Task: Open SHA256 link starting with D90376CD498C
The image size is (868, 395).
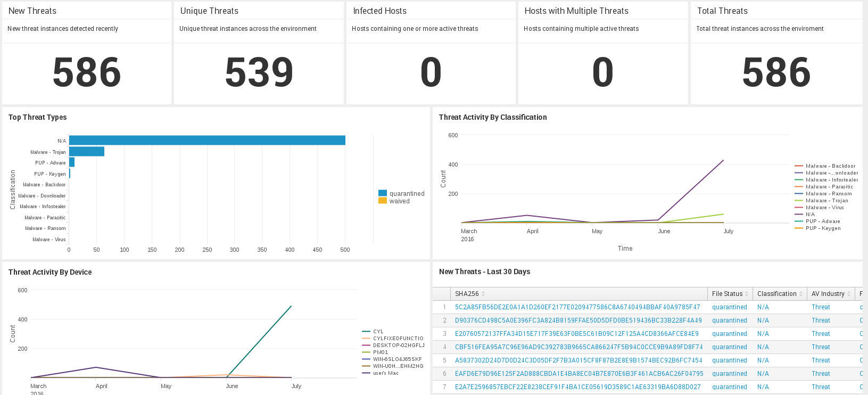Action: point(578,320)
